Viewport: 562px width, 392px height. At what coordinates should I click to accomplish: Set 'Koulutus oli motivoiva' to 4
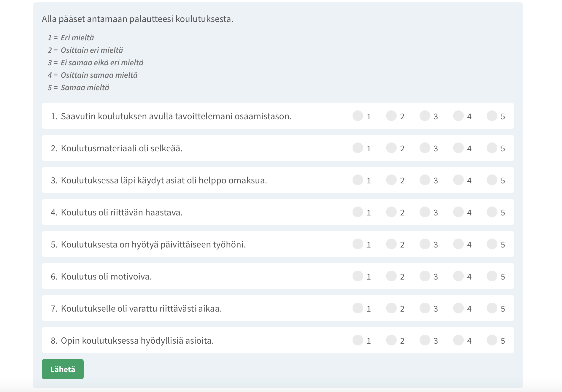coord(458,276)
